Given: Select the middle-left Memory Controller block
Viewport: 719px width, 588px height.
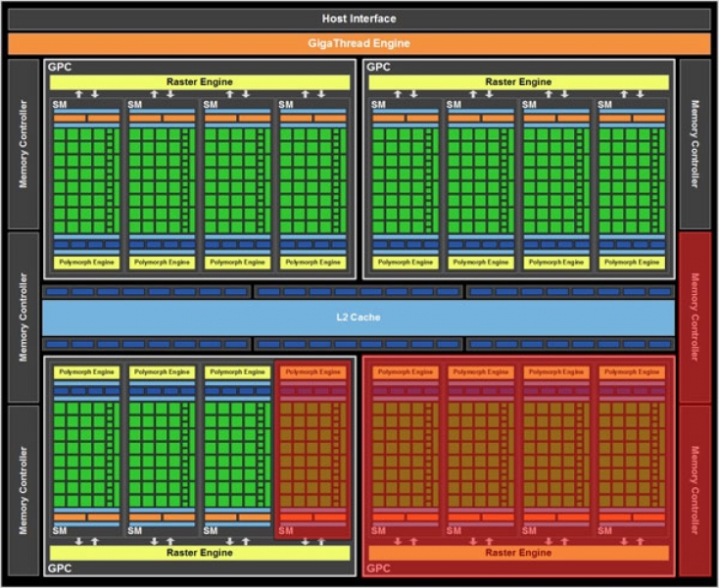Looking at the screenshot, I should [23, 317].
